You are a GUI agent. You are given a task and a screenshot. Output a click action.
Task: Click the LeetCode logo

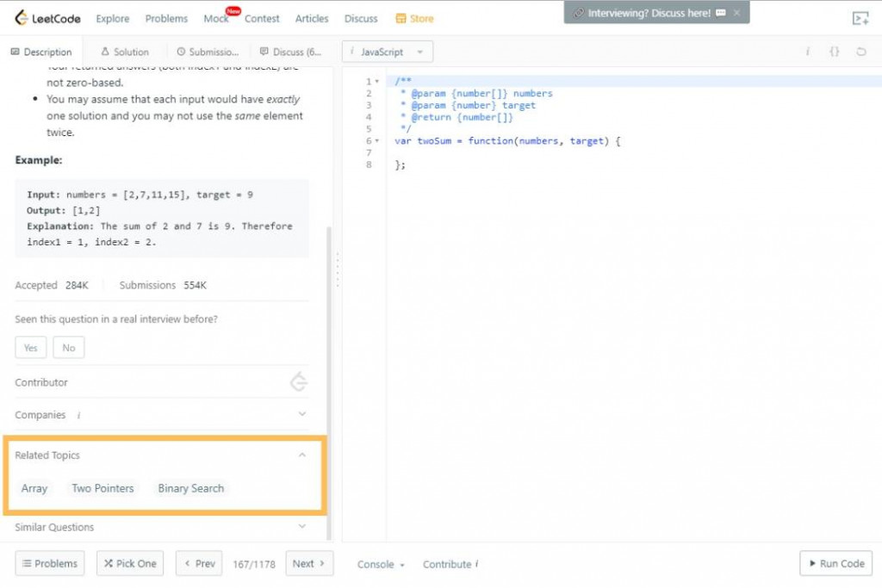[x=48, y=19]
